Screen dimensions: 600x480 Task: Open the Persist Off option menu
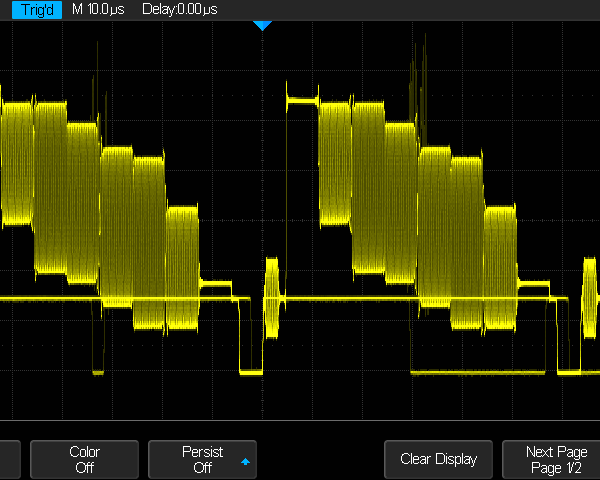point(202,459)
